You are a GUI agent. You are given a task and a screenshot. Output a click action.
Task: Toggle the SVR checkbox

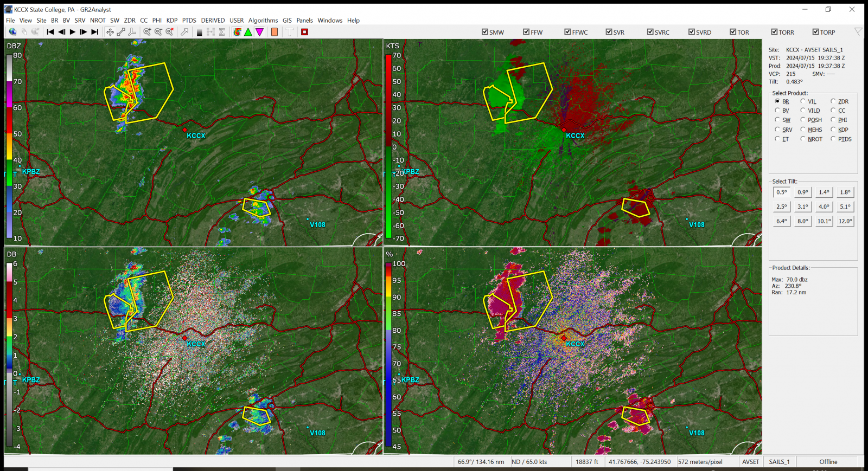click(609, 32)
